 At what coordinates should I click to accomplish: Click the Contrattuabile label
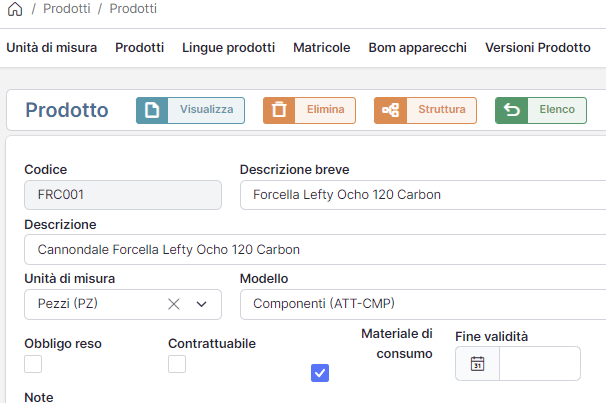coord(212,343)
